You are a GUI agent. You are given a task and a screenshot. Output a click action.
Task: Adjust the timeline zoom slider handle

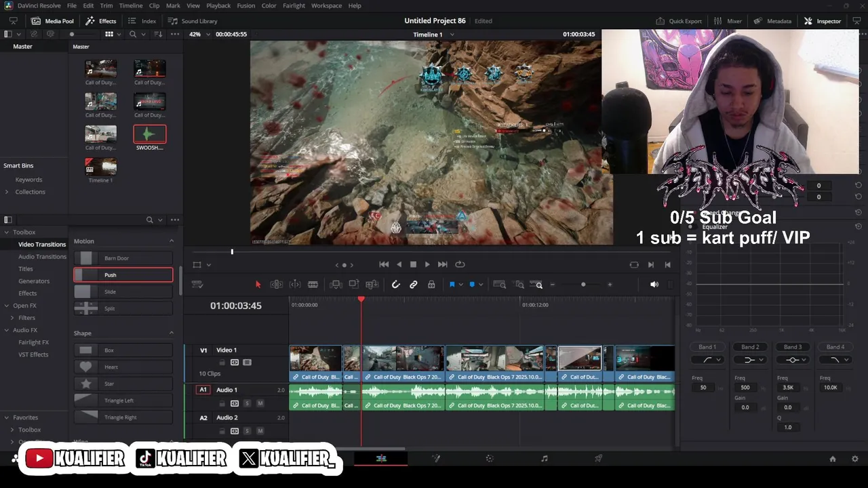click(583, 285)
